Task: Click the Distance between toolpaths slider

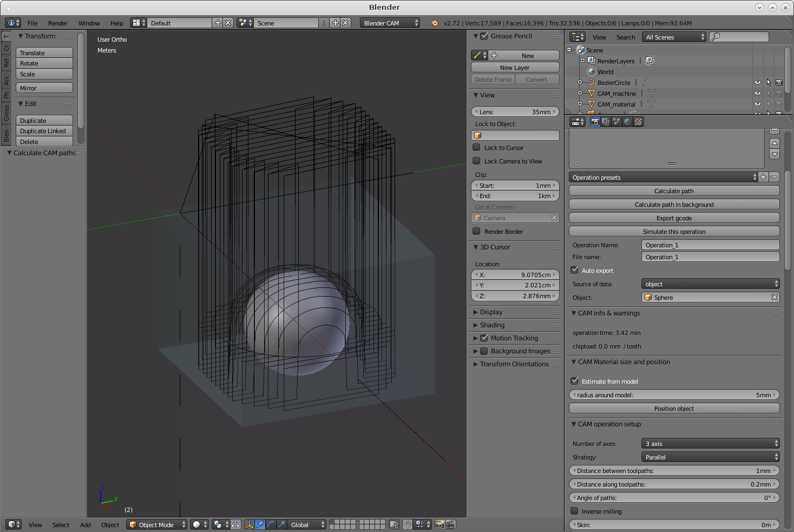Action: 674,471
